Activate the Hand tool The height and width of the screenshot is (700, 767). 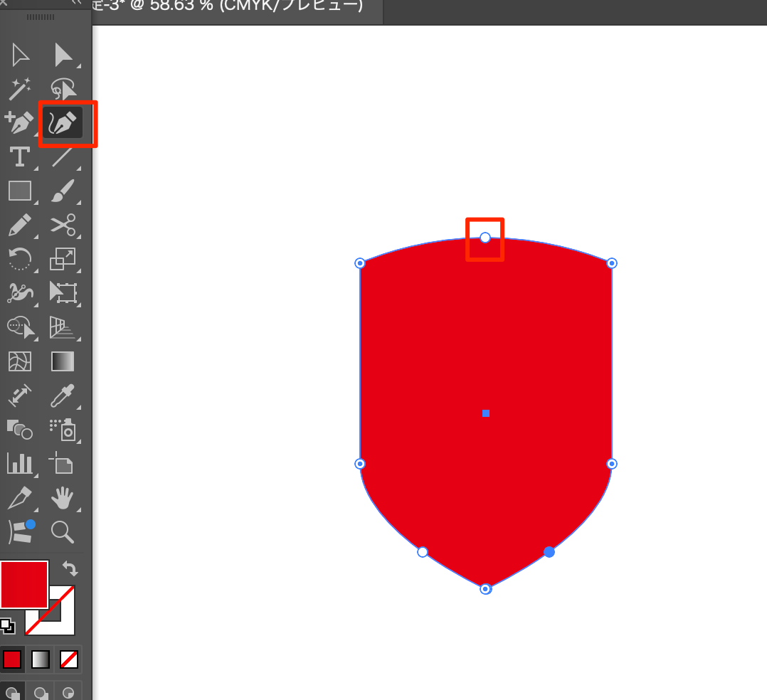click(x=63, y=498)
